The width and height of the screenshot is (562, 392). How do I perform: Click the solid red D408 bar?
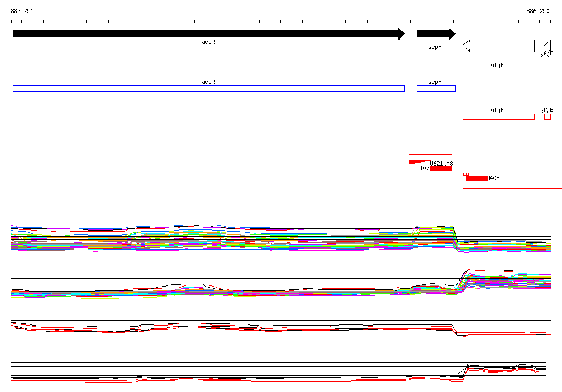[x=477, y=178]
